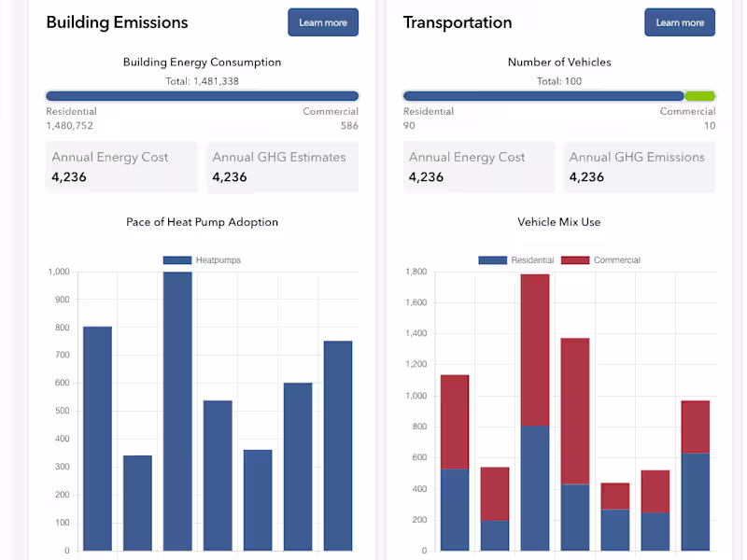This screenshot has width=747, height=560.
Task: Select Annual Energy Cost card under Building Emissions
Action: point(121,167)
